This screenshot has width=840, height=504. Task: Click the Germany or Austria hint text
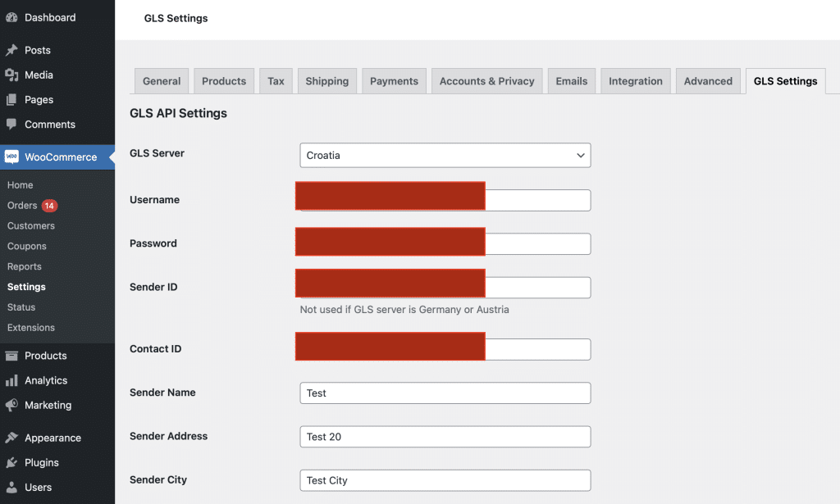click(x=404, y=310)
